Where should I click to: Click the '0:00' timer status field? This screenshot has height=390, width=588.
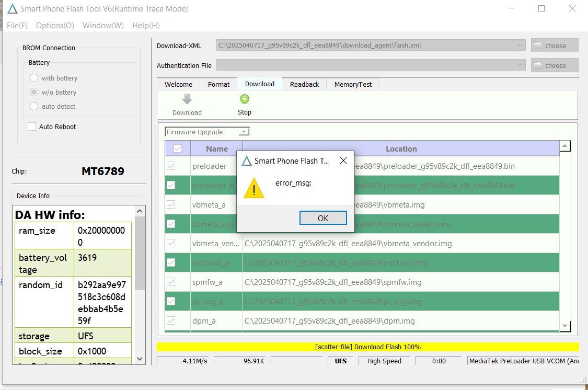[x=439, y=361]
